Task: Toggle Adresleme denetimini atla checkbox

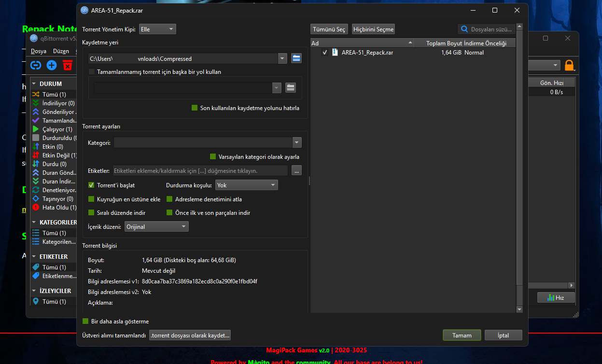Action: [169, 199]
